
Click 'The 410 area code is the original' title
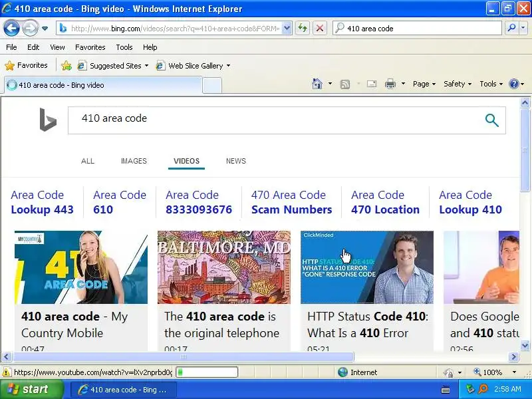tap(221, 325)
